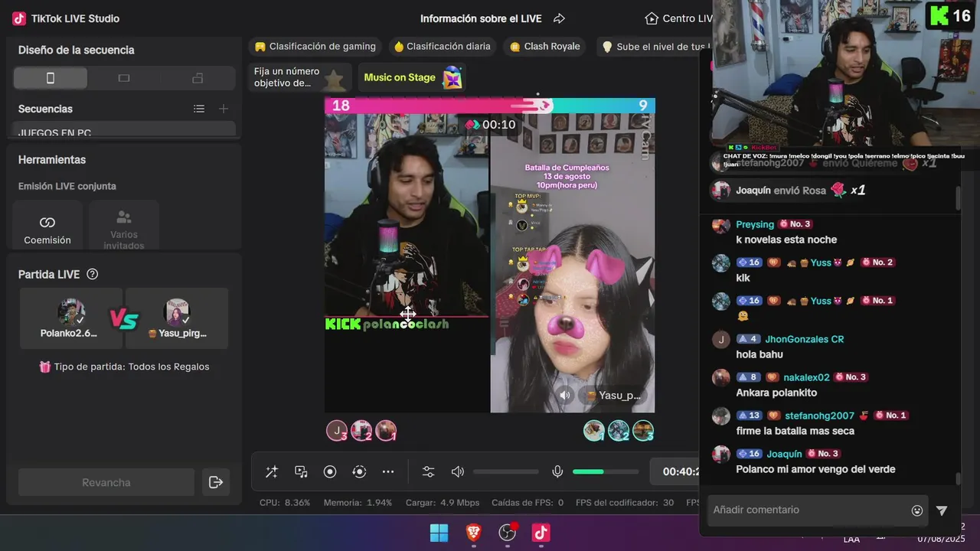The width and height of the screenshot is (980, 551).
Task: Select the dual-device mixed layout
Action: pos(198,78)
